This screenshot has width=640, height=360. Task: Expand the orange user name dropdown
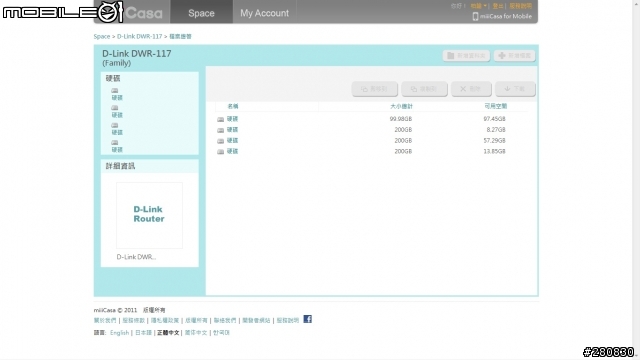(478, 6)
